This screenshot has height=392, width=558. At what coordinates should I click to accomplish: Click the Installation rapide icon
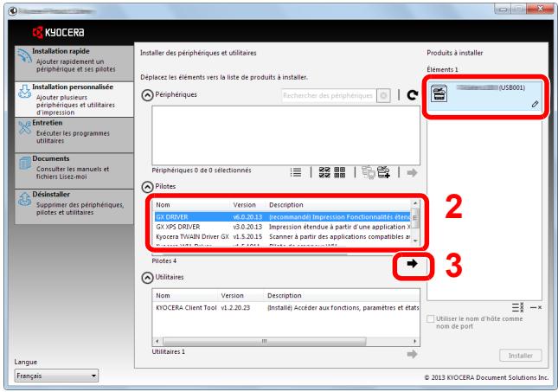click(x=24, y=56)
